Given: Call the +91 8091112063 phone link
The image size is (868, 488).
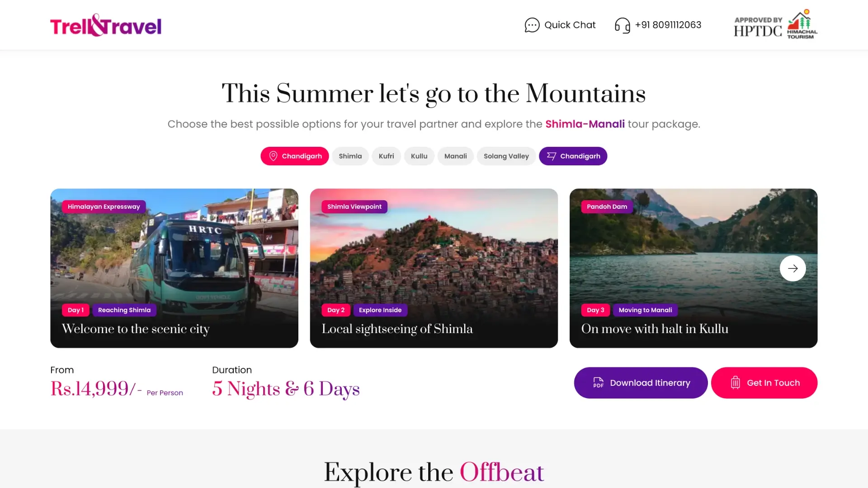Looking at the screenshot, I should (668, 25).
